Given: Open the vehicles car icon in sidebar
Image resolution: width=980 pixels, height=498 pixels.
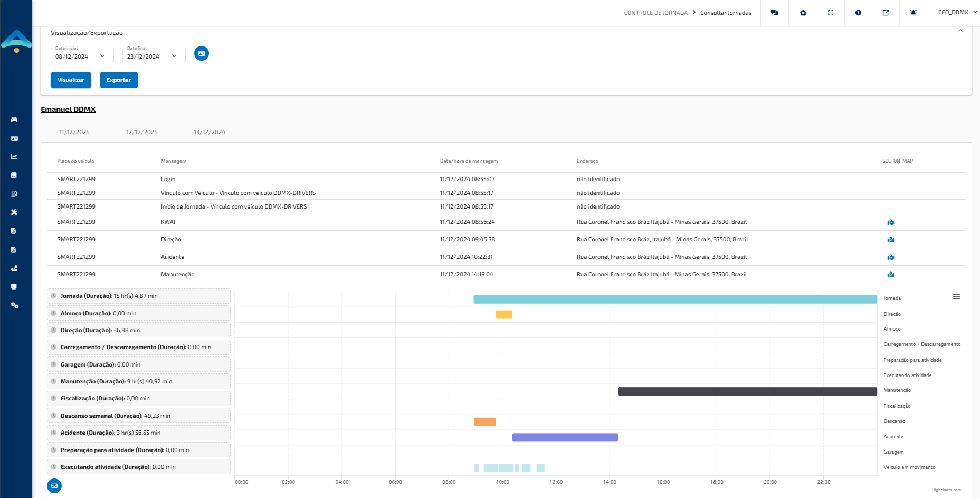Looking at the screenshot, I should [14, 119].
